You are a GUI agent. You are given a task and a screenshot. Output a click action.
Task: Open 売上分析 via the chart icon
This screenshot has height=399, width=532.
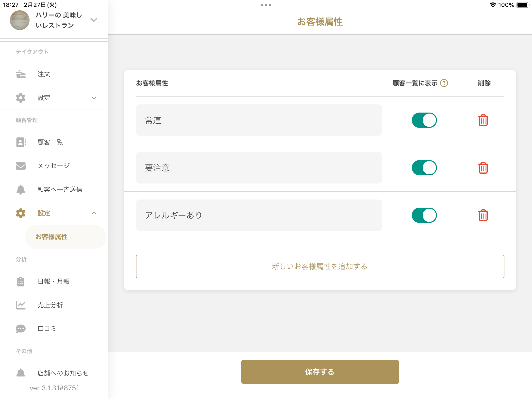tap(21, 305)
